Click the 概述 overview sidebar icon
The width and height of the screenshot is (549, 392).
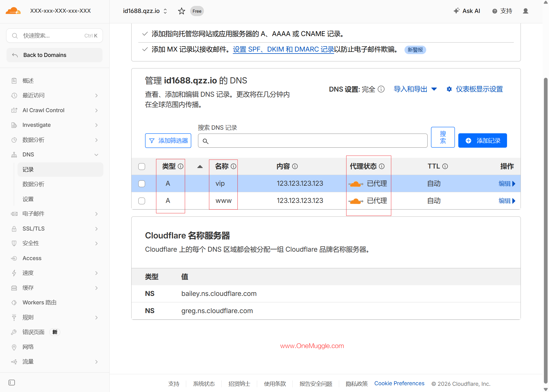[x=14, y=81]
